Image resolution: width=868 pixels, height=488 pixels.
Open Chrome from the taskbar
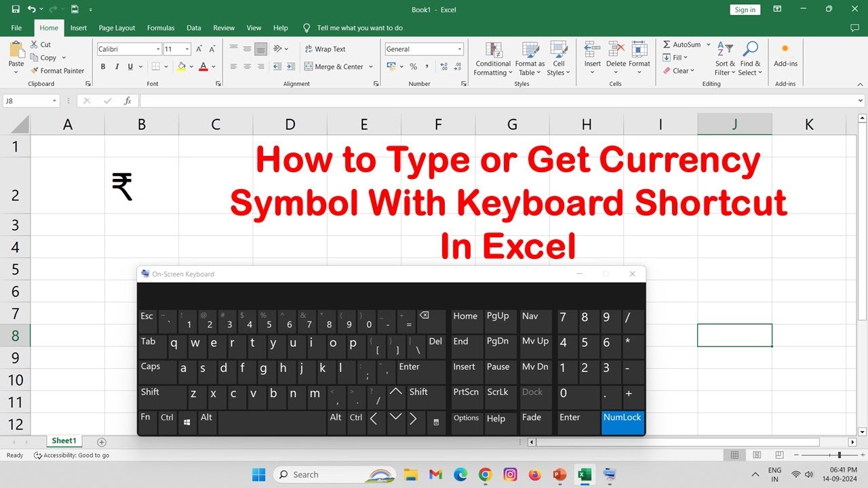pos(485,474)
